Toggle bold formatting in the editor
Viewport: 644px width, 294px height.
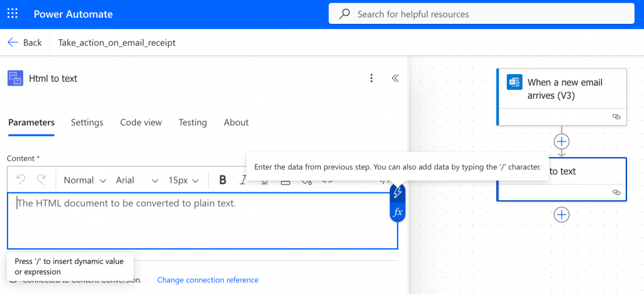click(x=222, y=180)
